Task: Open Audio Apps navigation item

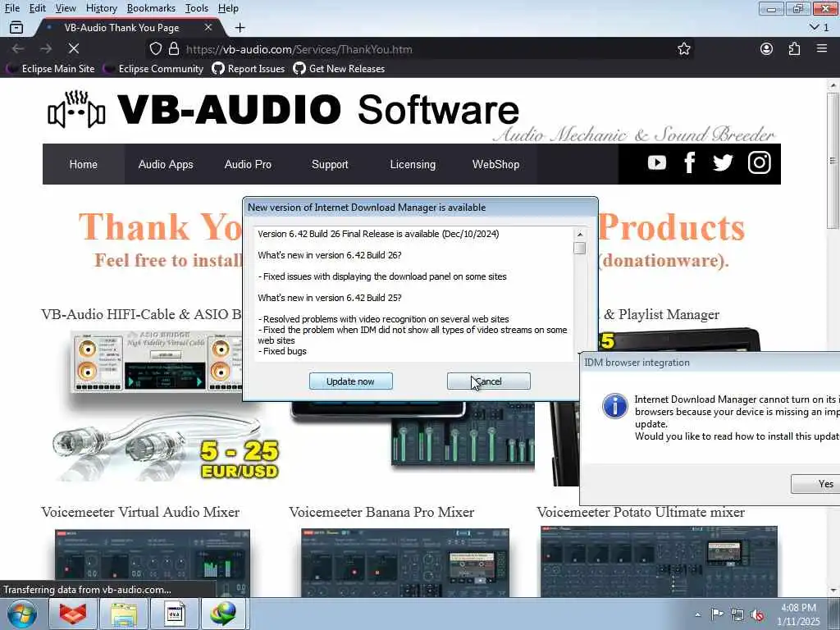Action: [x=166, y=164]
